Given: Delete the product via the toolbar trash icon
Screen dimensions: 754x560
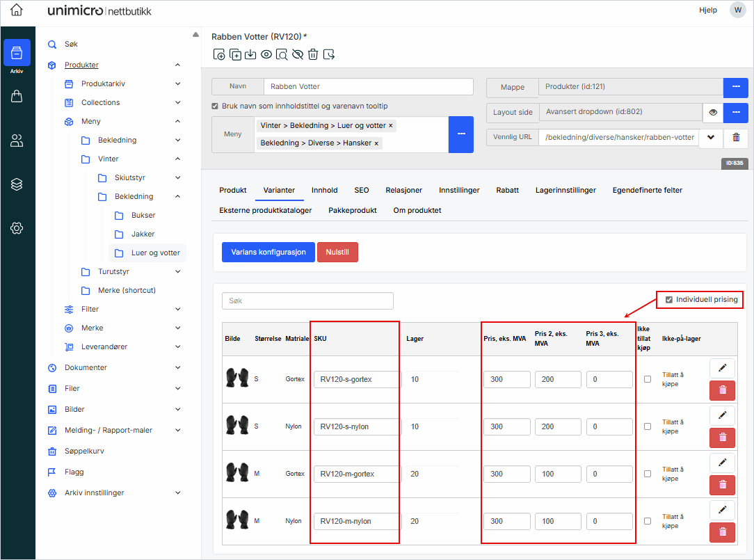Looking at the screenshot, I should click(x=314, y=54).
